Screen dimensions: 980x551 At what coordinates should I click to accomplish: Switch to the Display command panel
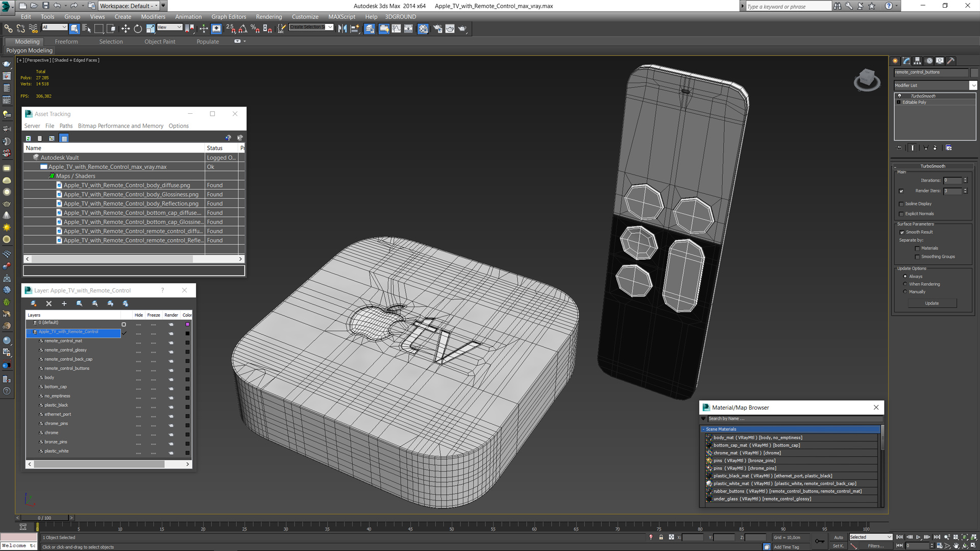click(940, 61)
